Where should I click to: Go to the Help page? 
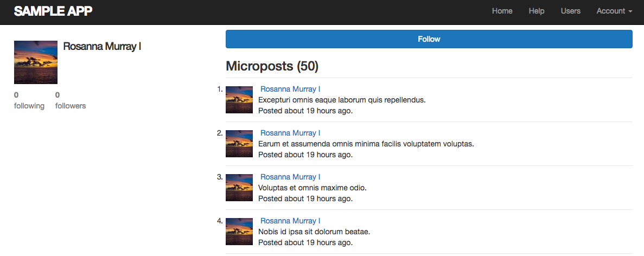point(536,11)
